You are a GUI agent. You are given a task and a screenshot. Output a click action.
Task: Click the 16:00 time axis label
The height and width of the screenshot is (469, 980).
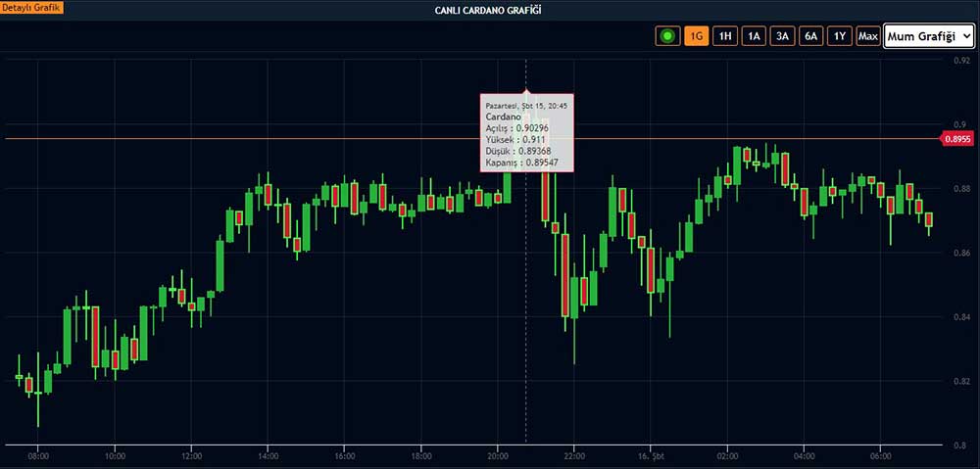coord(344,456)
